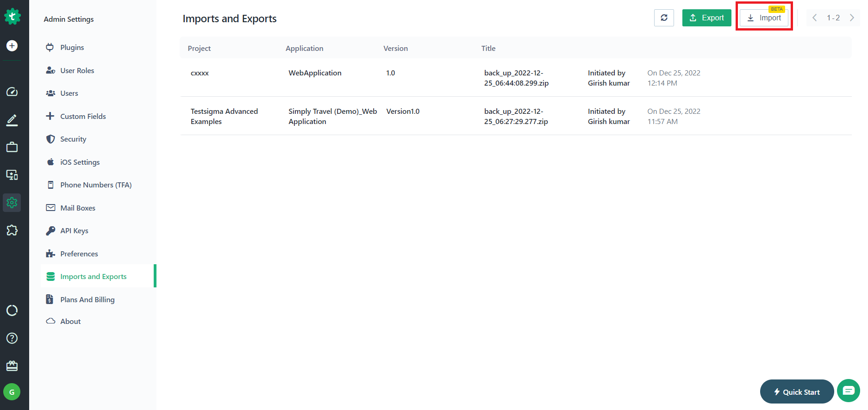Click the 1-2 pagination count
The image size is (868, 410).
click(833, 18)
